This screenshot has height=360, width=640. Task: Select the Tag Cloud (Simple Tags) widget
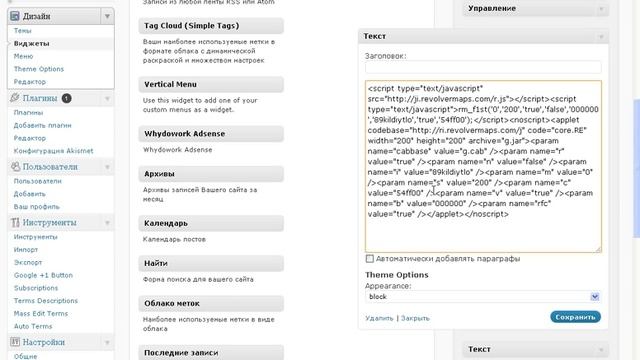211,26
